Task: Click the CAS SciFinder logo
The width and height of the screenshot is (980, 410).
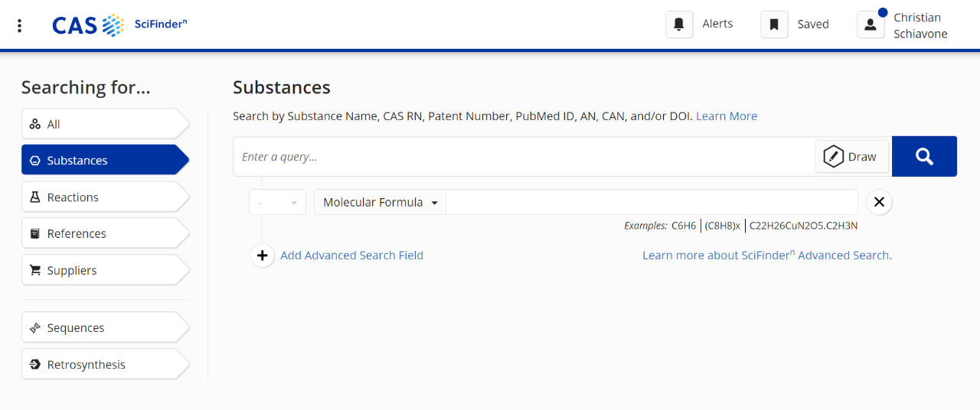Action: point(119,25)
